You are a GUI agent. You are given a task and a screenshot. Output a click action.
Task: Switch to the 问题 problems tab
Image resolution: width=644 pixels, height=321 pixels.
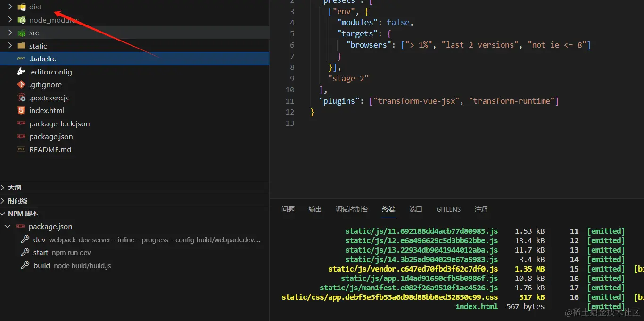[288, 209]
